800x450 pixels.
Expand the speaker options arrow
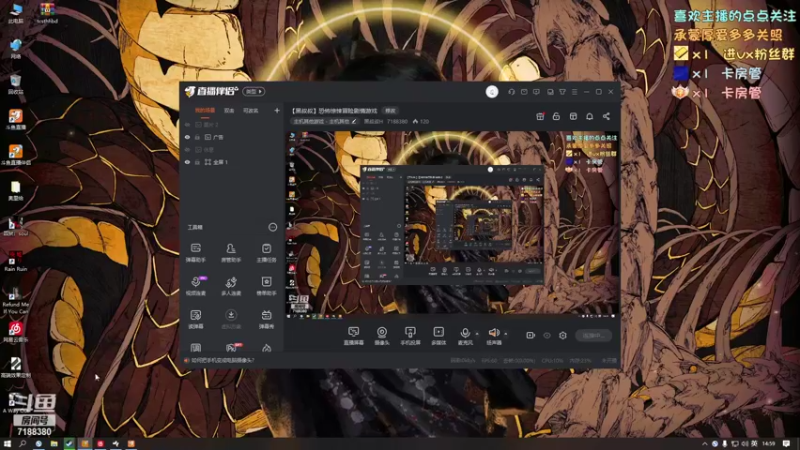click(506, 334)
